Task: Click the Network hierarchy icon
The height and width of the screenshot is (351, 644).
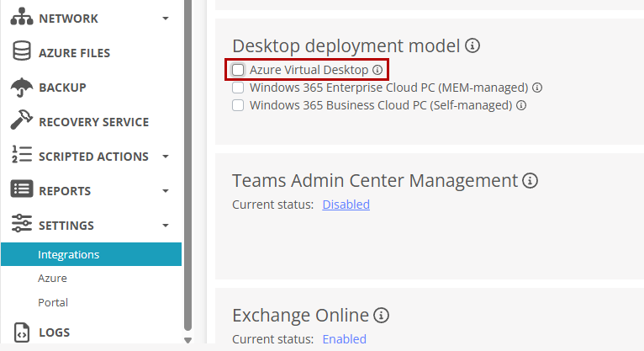Action: (x=22, y=17)
